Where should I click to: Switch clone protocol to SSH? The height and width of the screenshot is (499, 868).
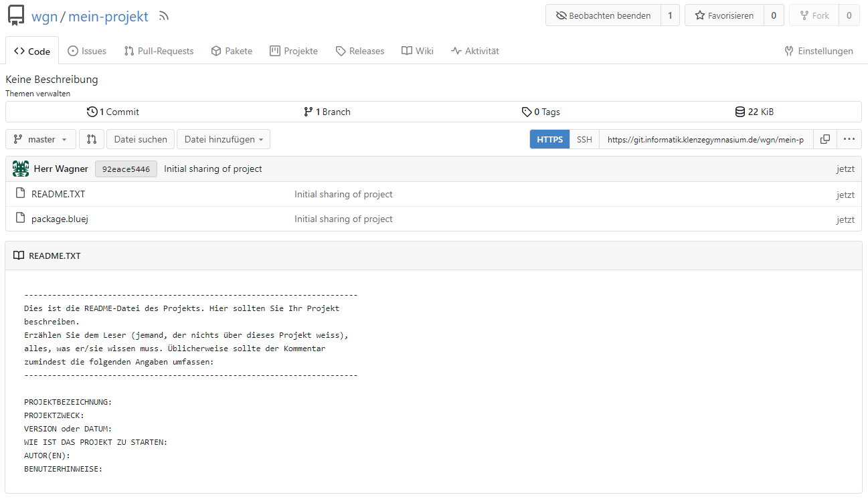point(584,139)
